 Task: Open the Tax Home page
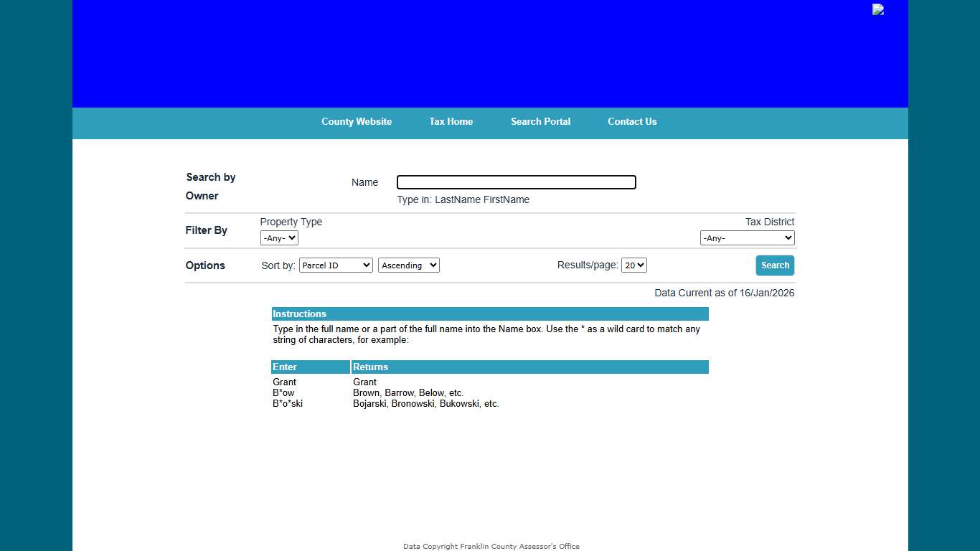(451, 121)
